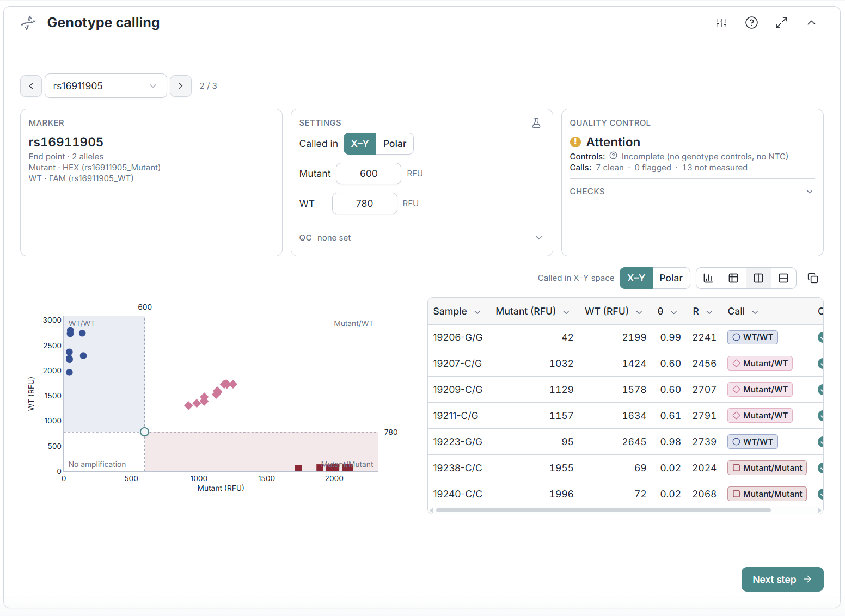The width and height of the screenshot is (845, 616).
Task: Show the table-only layout
Action: pos(733,278)
